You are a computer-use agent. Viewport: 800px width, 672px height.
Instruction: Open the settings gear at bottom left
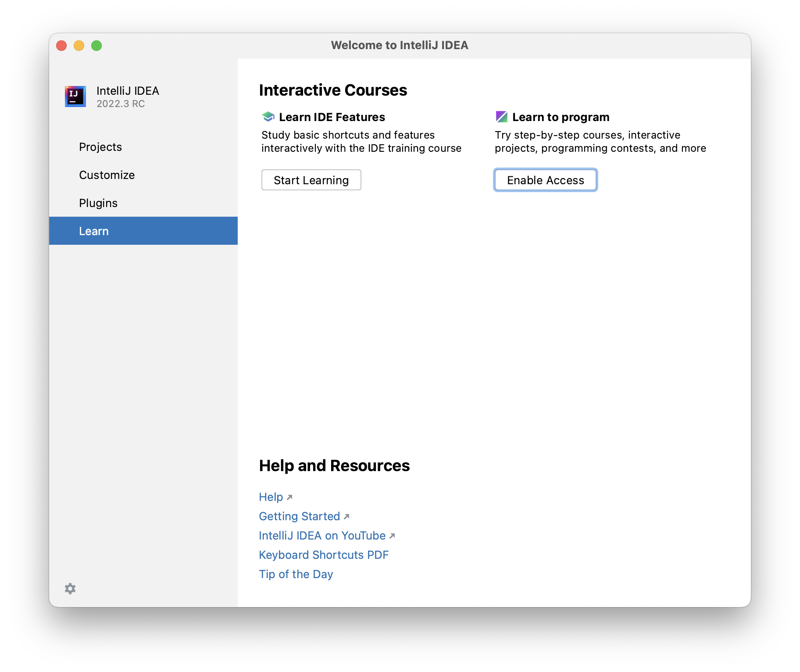pos(70,588)
